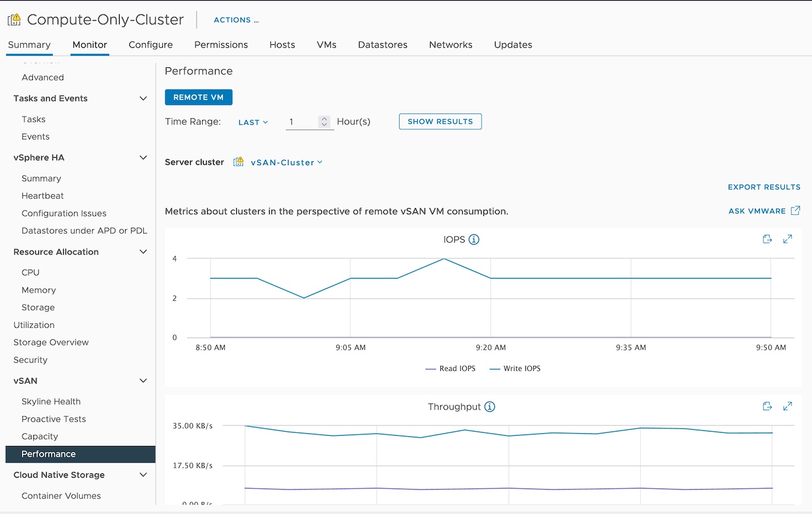Click inside the hours input field

coord(301,121)
